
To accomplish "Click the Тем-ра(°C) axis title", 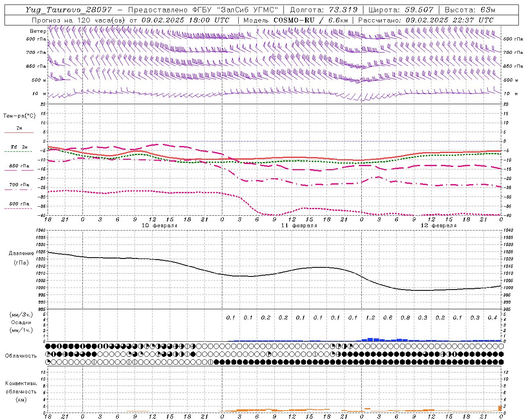I will point(19,116).
